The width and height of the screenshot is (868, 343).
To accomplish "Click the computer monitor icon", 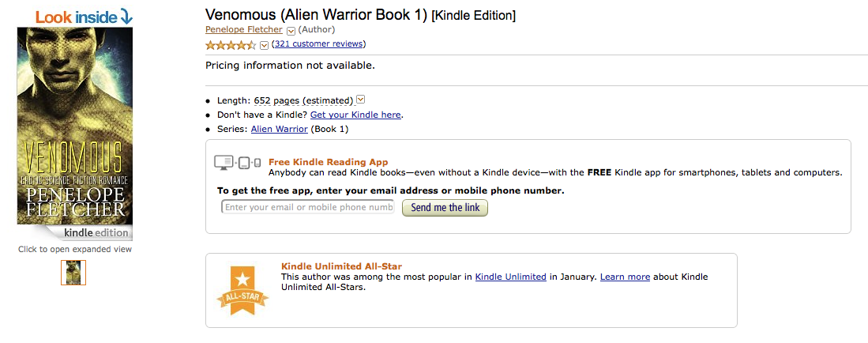I will (x=224, y=163).
